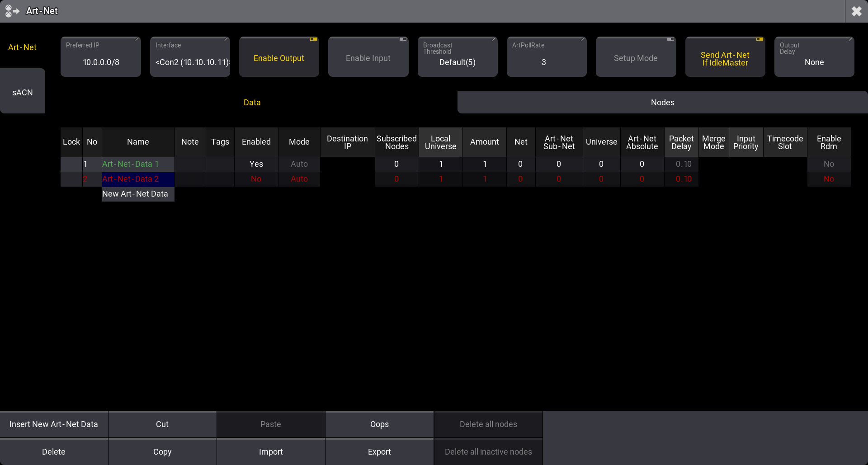The height and width of the screenshot is (465, 868).
Task: Open the Interface dropdown
Action: [190, 57]
